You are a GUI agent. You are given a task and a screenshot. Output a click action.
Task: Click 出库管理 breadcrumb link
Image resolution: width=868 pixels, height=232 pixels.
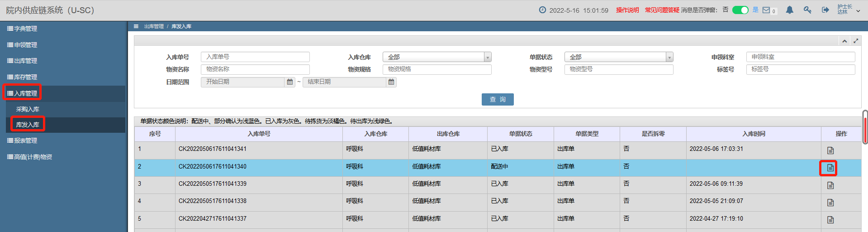[154, 26]
